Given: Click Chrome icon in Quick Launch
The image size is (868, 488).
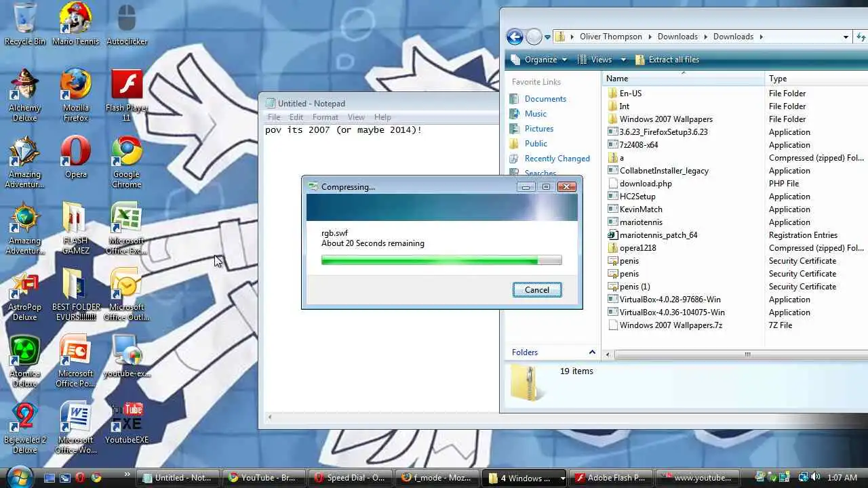Looking at the screenshot, I should 96,478.
